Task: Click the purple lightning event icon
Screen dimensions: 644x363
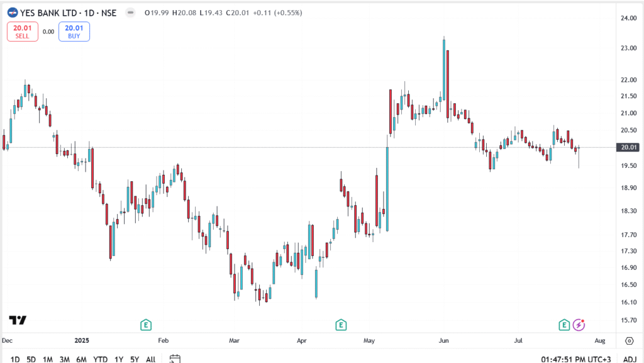Action: pos(579,325)
